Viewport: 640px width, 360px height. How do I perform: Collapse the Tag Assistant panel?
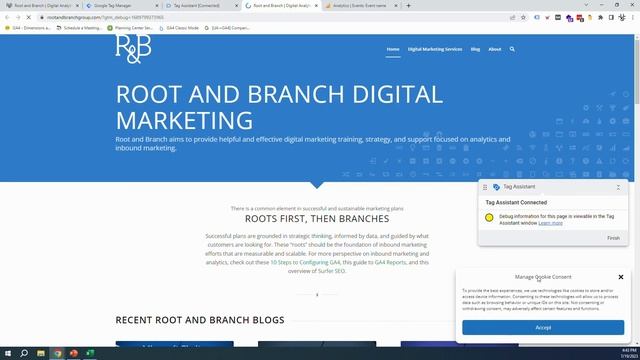618,187
